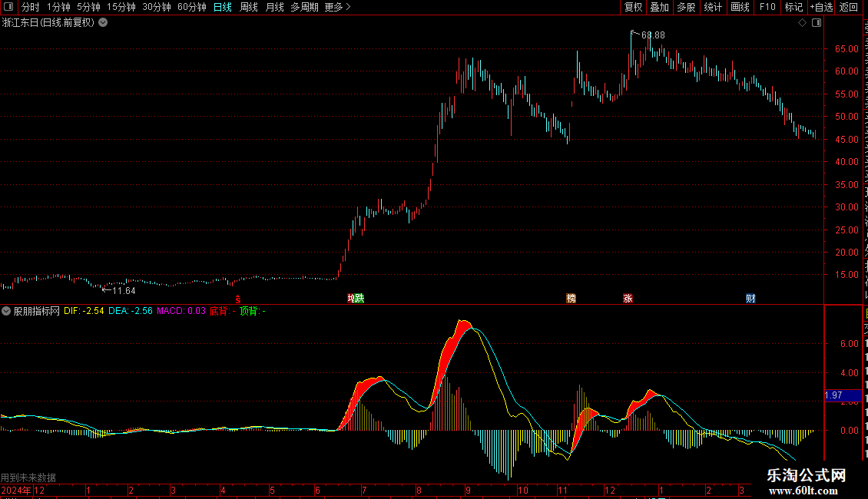The image size is (868, 499).
Task: Click the 返回 back button
Action: click(849, 7)
